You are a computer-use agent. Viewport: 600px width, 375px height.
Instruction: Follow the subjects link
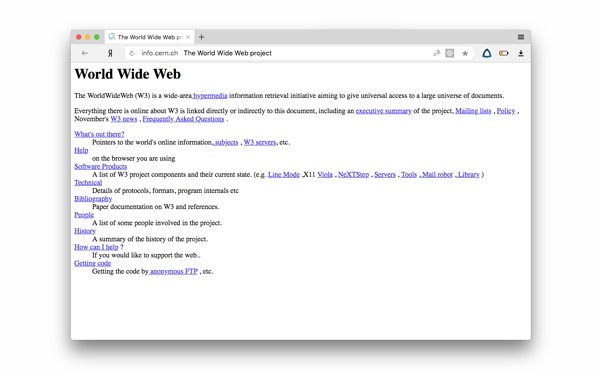(x=226, y=142)
